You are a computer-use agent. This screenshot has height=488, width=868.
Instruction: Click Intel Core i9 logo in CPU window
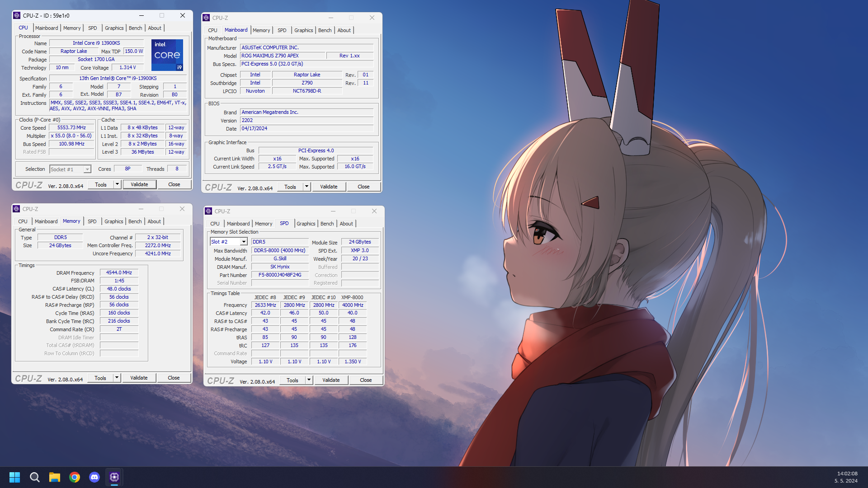click(x=167, y=55)
